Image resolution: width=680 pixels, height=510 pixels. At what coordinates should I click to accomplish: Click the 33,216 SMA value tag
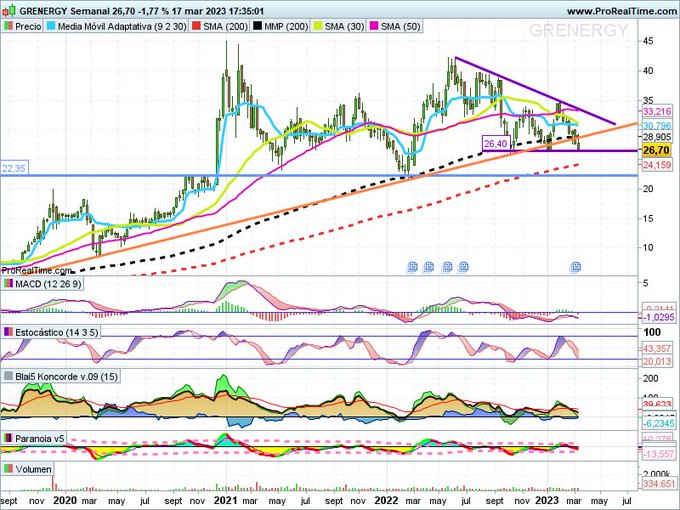(x=657, y=112)
